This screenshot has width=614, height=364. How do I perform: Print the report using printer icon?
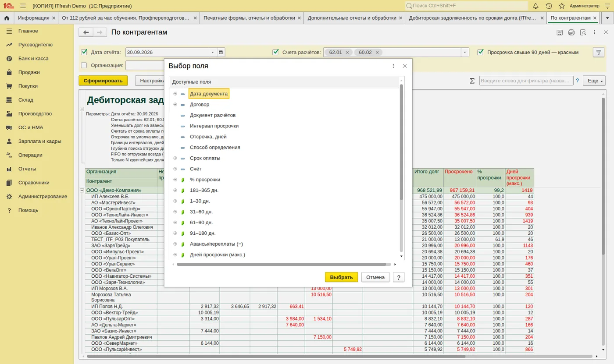(571, 32)
